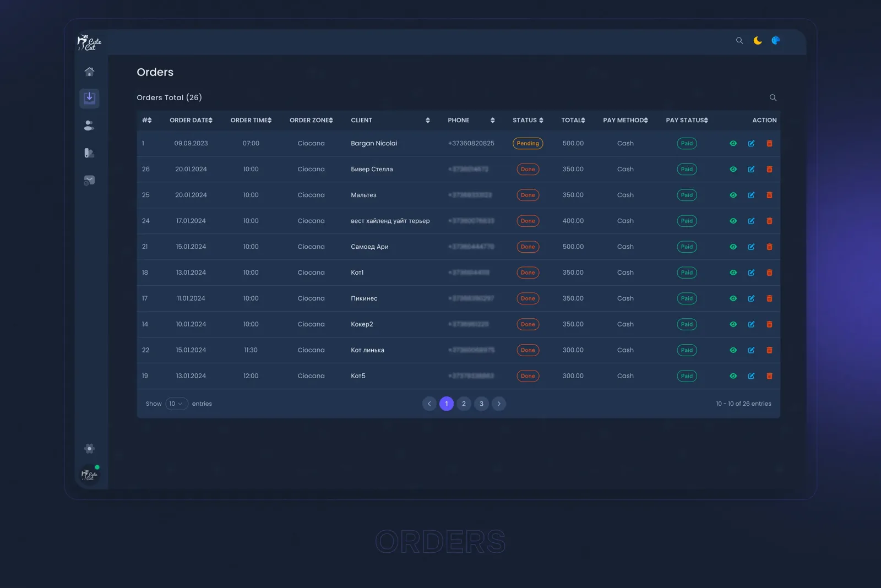Search orders with the table magnifier icon
This screenshot has height=588, width=881.
[773, 97]
